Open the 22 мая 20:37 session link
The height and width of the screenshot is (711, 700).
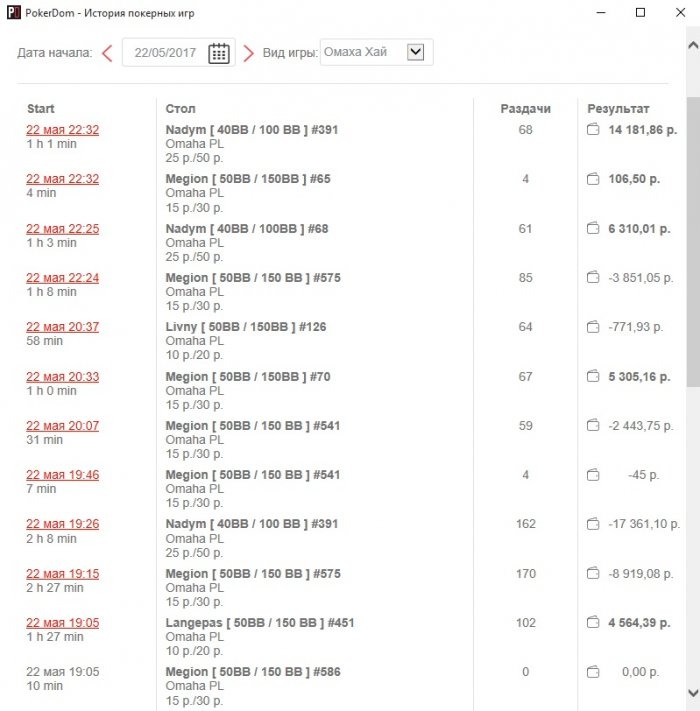(63, 326)
